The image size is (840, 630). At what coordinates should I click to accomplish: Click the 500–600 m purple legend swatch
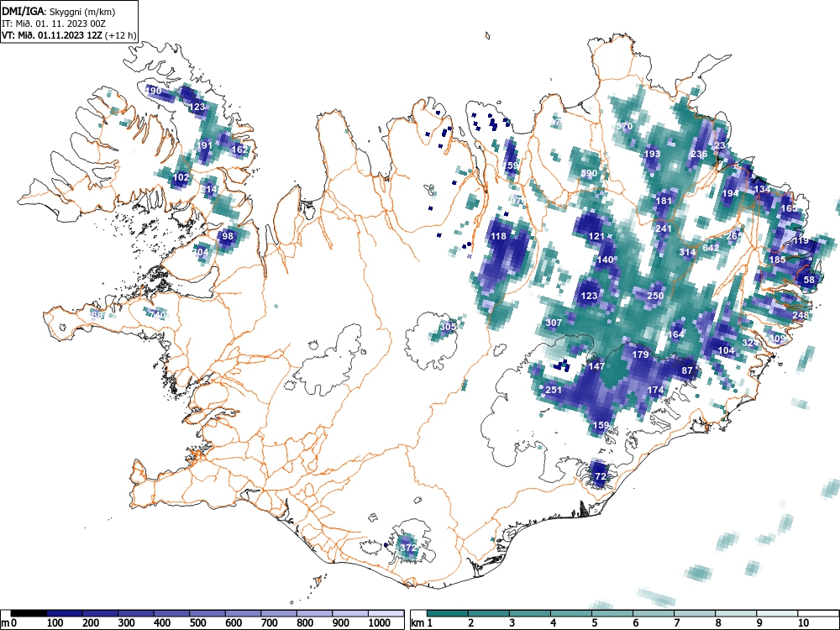(207, 613)
